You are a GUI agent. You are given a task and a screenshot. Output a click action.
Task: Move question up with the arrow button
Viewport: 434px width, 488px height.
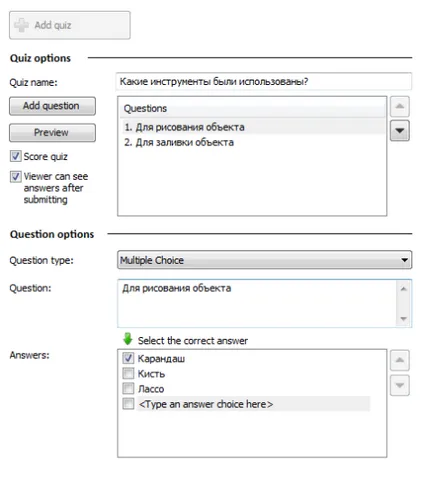(400, 106)
